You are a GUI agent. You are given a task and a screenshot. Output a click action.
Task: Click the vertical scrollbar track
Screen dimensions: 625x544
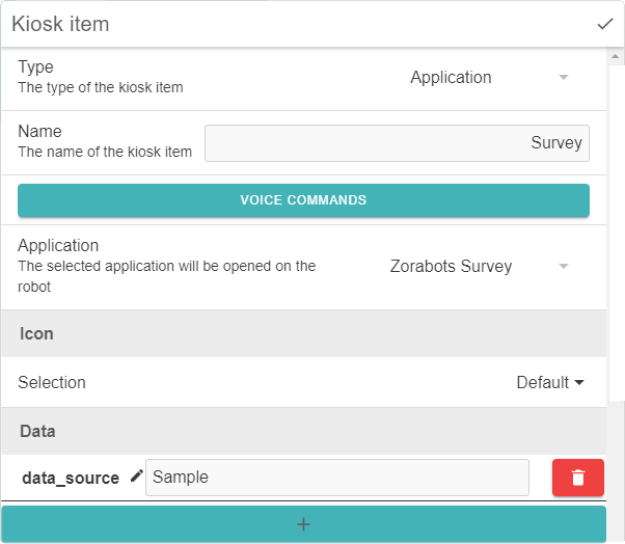click(x=616, y=233)
